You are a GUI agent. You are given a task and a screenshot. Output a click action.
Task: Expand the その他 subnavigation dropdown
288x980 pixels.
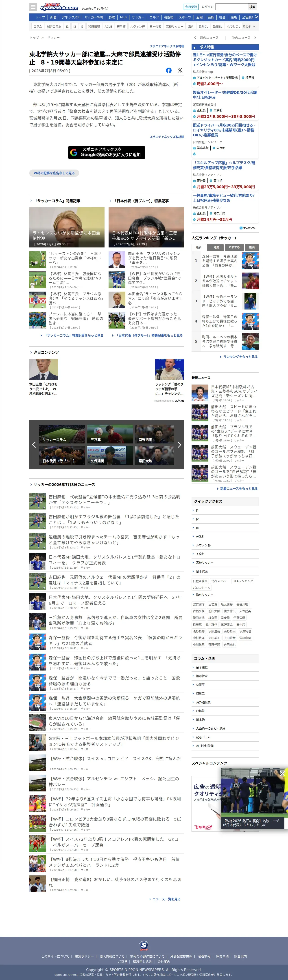point(249,27)
